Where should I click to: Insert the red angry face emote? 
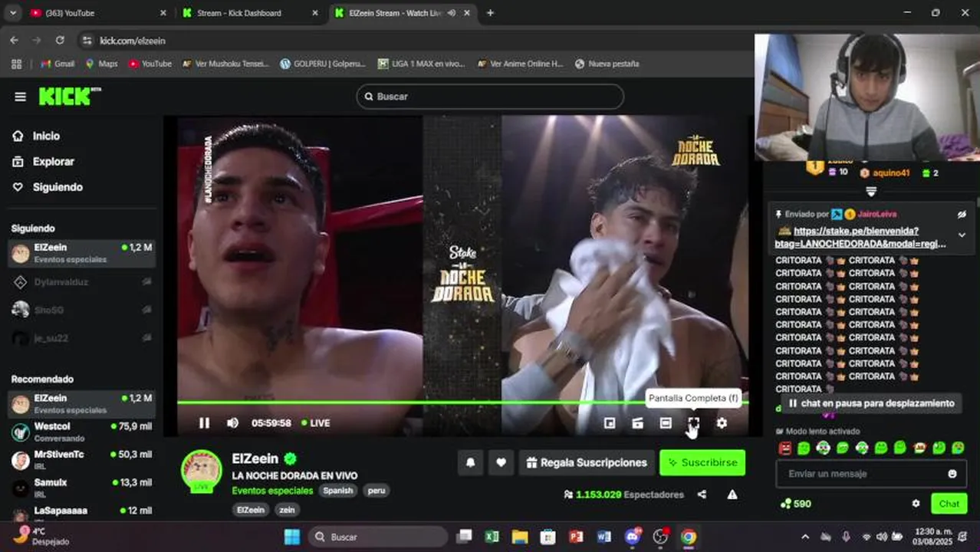(785, 448)
